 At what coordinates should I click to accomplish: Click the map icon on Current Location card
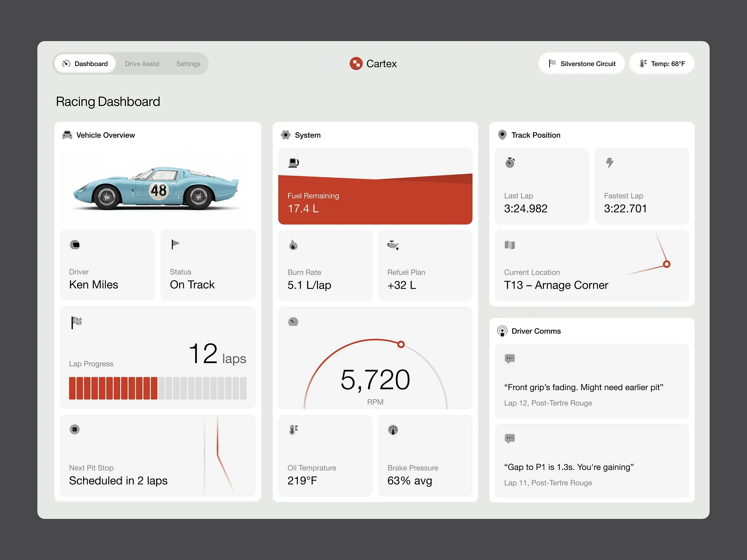pyautogui.click(x=510, y=245)
